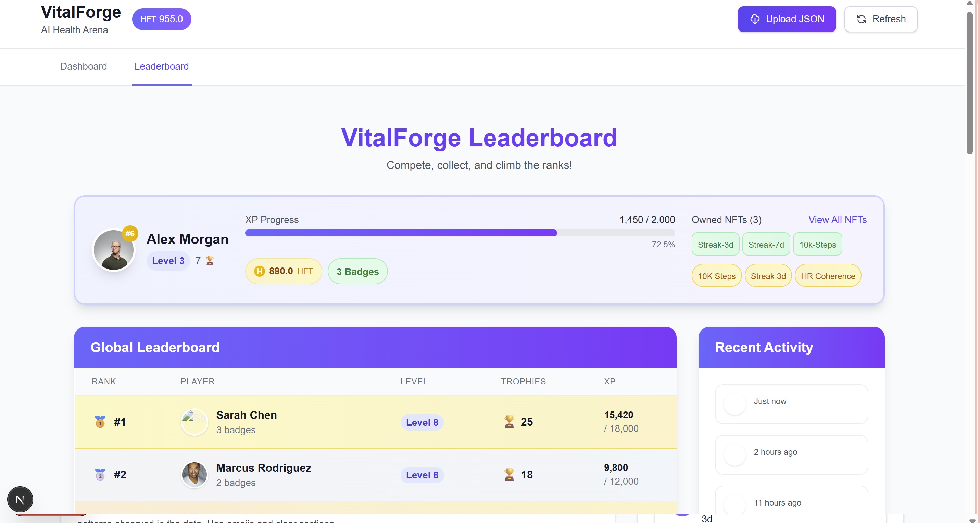Click Sarah Chen's trophy icon
Screen dimensions: 980x523
pyautogui.click(x=509, y=422)
